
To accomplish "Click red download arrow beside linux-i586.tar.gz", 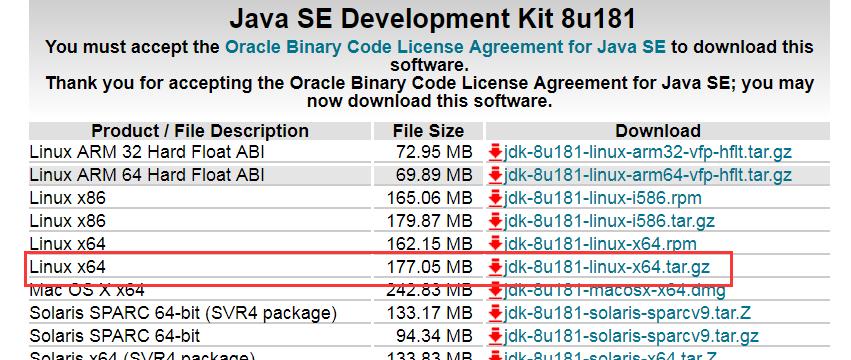I will pyautogui.click(x=495, y=221).
